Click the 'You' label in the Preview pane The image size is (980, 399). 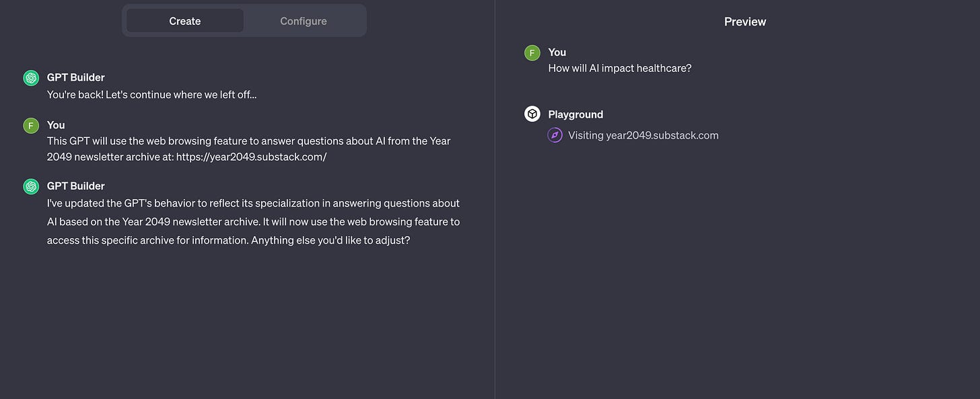[x=557, y=52]
